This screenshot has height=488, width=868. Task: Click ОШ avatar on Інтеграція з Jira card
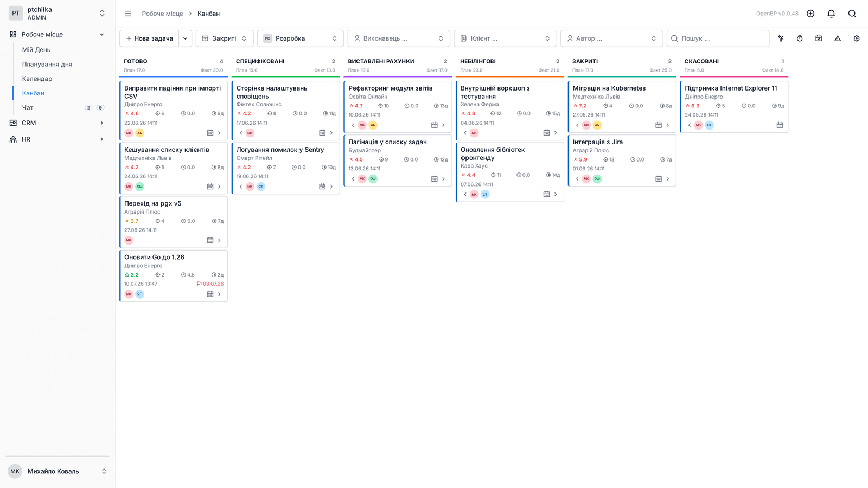pos(597,179)
